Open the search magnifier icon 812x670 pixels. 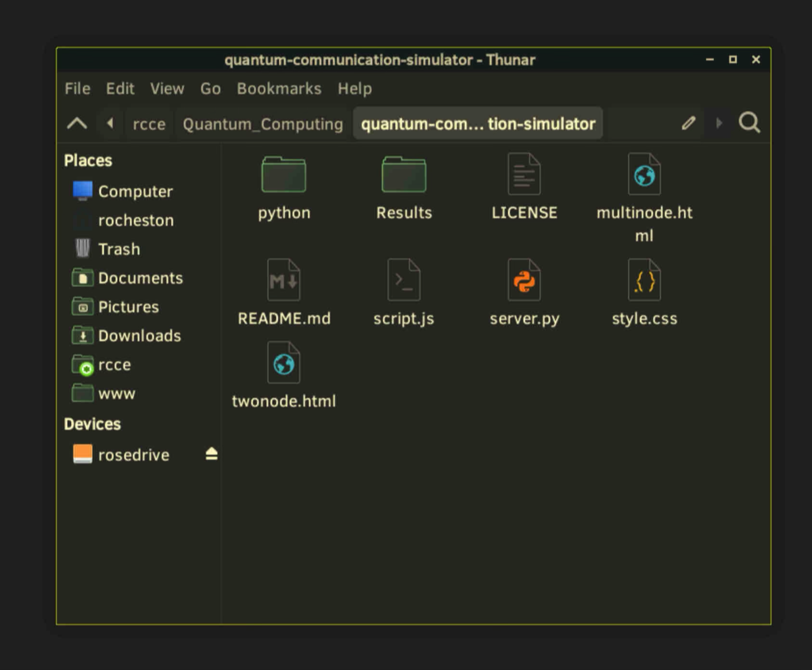click(x=749, y=123)
